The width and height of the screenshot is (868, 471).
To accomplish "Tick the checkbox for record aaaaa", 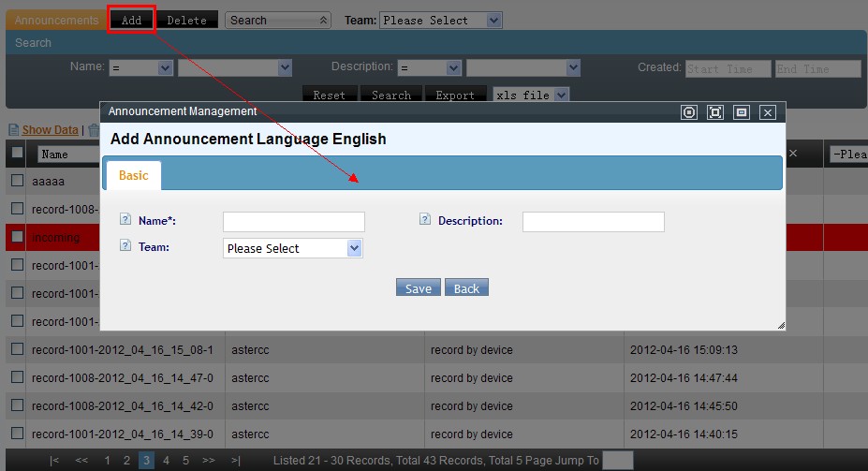I will point(17,180).
